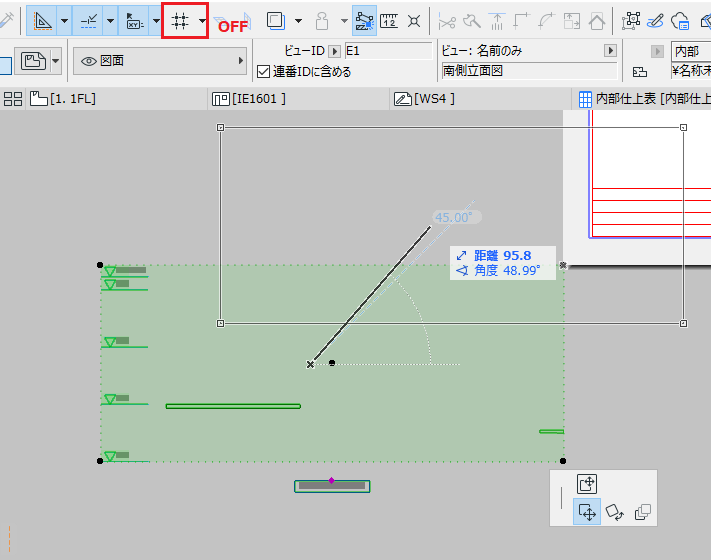Toggle the 連番IDに含める checkbox

[263, 72]
